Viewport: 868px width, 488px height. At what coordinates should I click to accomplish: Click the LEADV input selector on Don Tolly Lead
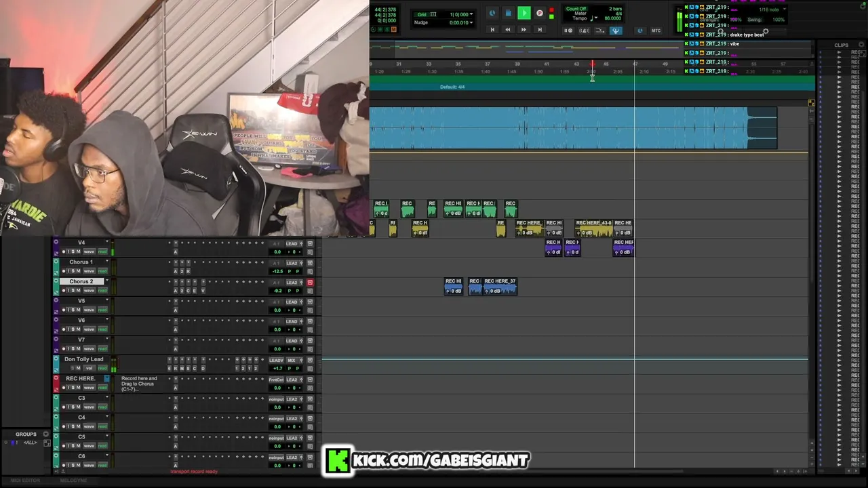pyautogui.click(x=276, y=361)
